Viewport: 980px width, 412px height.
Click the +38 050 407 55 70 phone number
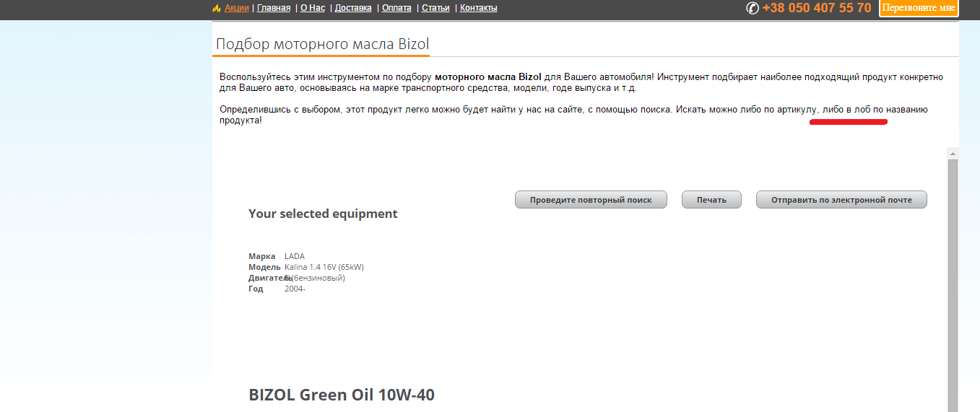[816, 8]
